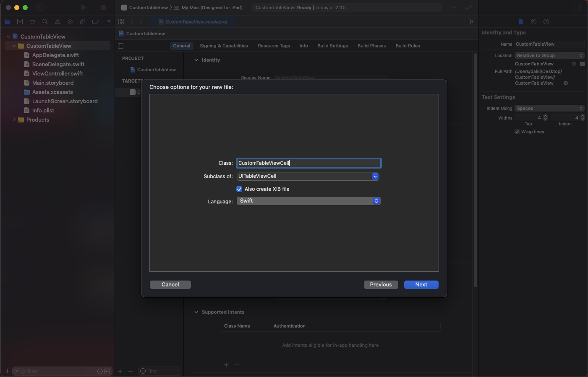Open the Debug navigator spray icon
The height and width of the screenshot is (377, 588).
(83, 22)
